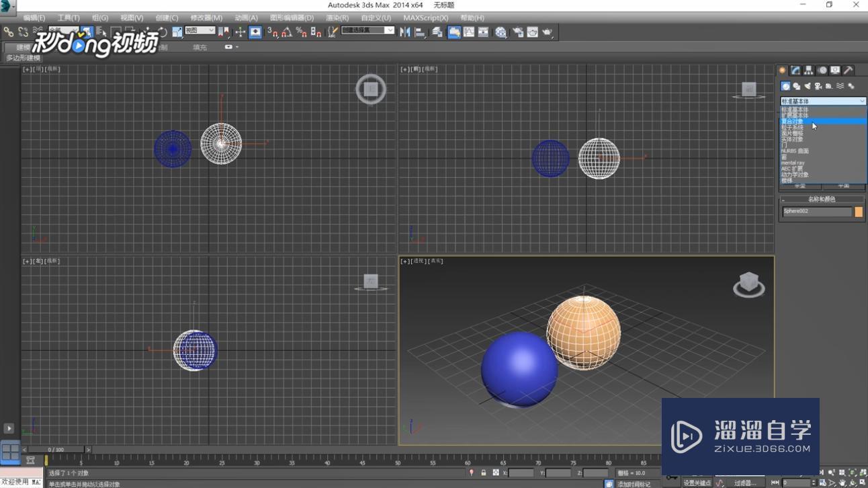Click the orange object color swatch
This screenshot has width=868, height=488.
tap(858, 212)
